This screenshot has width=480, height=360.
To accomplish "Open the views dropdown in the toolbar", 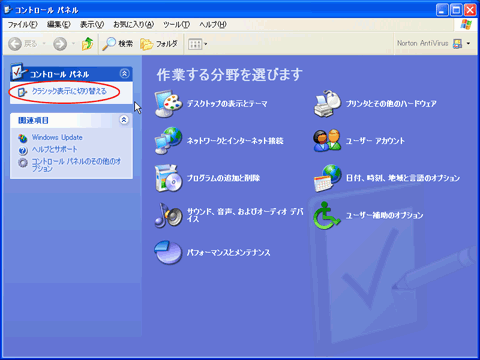I will tap(198, 44).
